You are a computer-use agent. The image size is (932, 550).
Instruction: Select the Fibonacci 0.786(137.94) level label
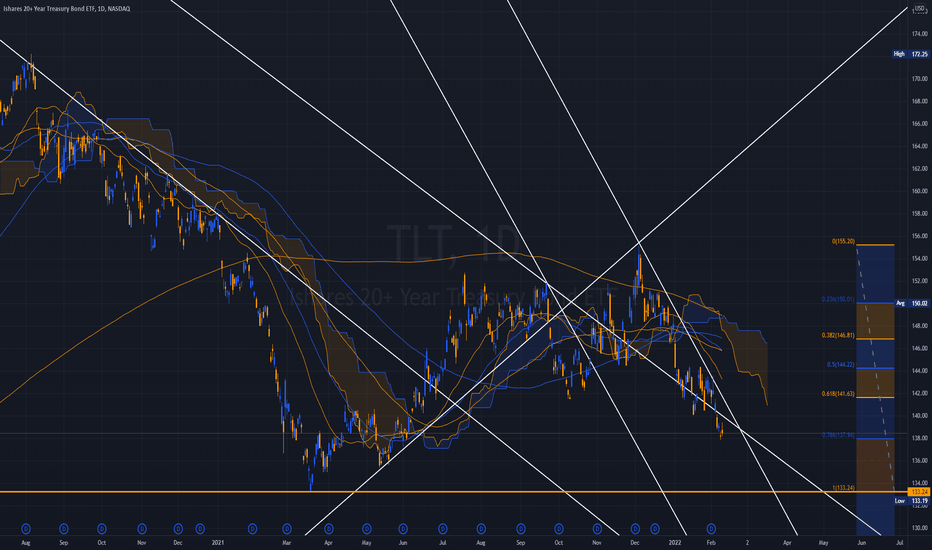point(838,435)
